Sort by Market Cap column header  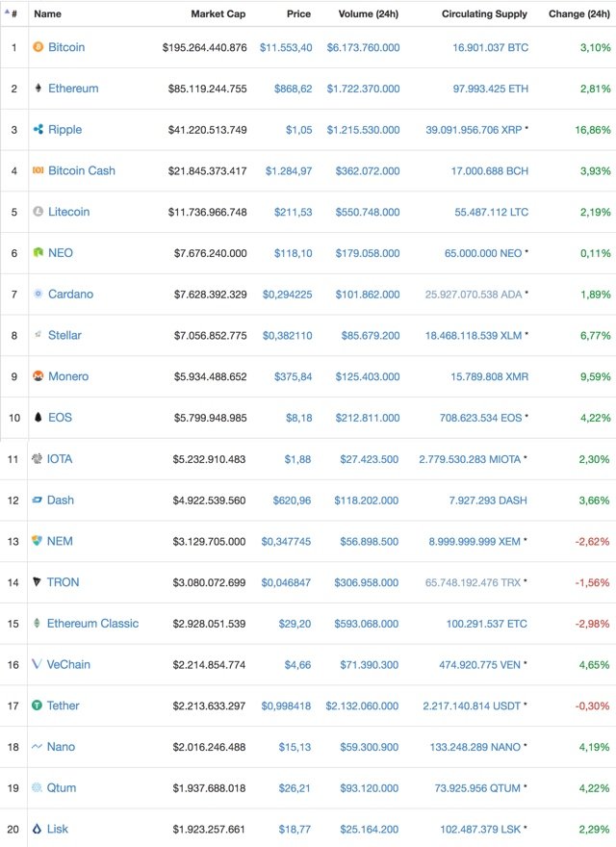218,13
